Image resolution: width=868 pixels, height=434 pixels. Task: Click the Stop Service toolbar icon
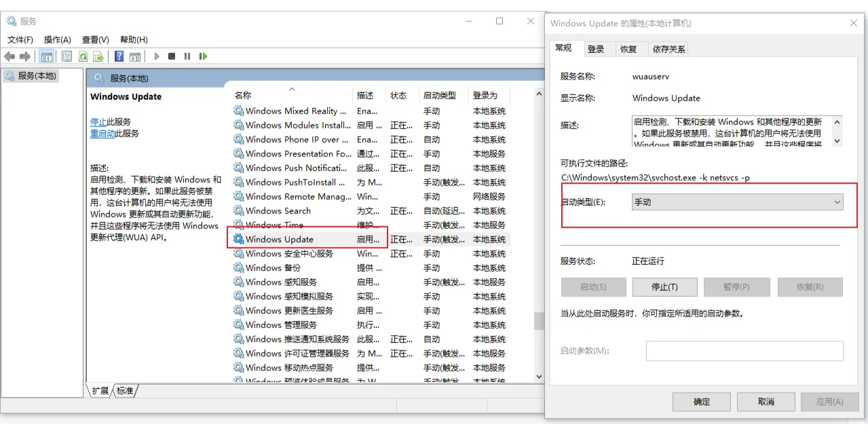(172, 56)
